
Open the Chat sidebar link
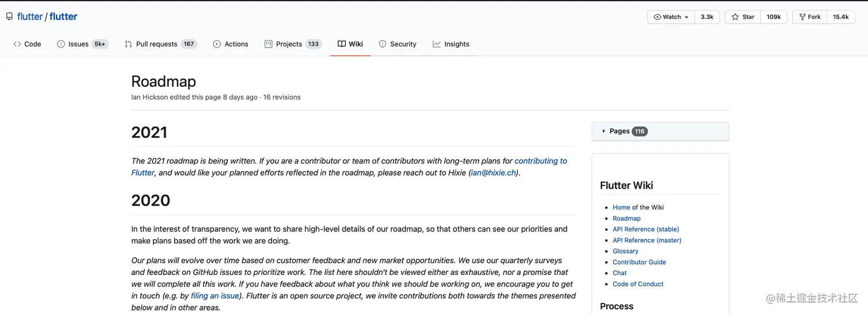coord(619,273)
